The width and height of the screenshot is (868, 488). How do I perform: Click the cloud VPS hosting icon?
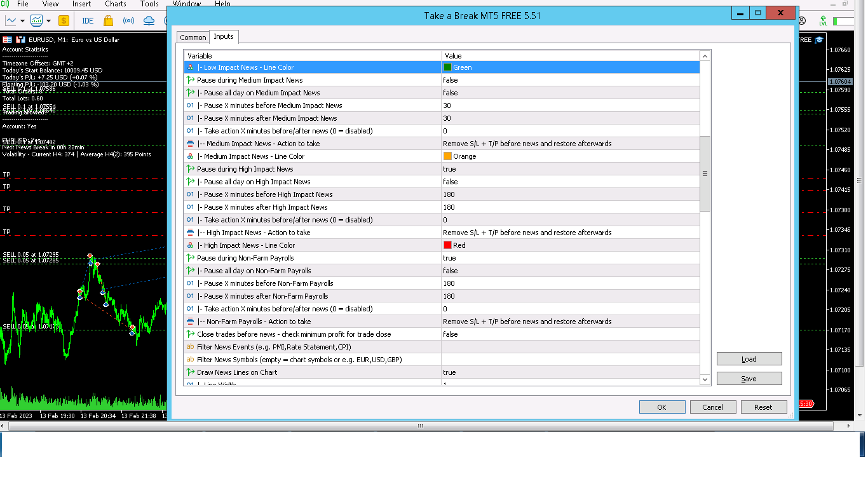click(149, 21)
